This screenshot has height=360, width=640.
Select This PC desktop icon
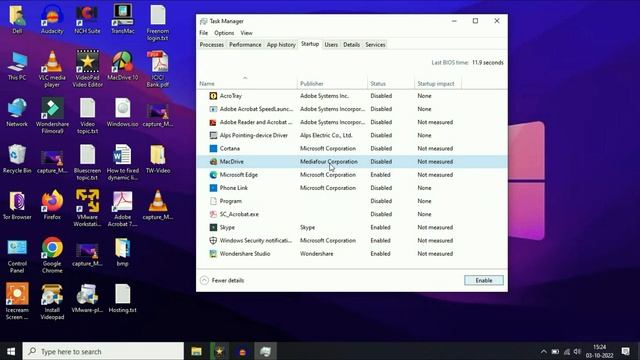click(17, 65)
